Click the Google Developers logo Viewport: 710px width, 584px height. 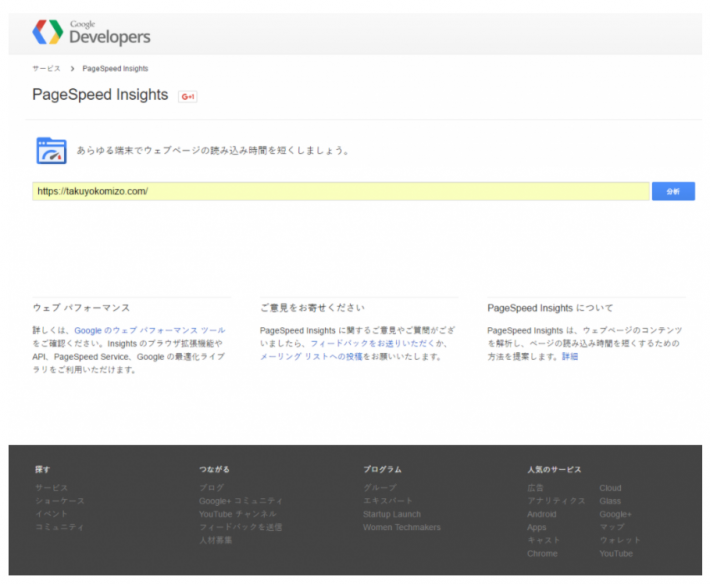[x=92, y=33]
